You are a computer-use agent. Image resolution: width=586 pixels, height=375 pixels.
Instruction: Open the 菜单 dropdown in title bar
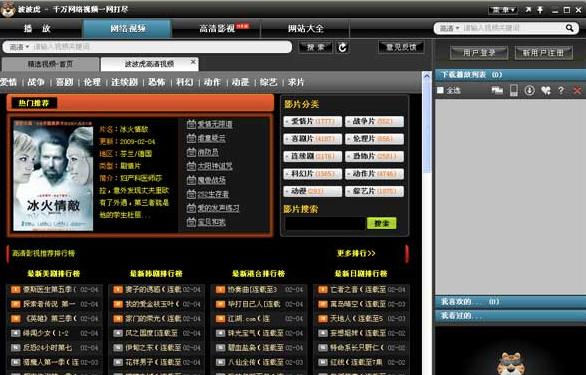pos(503,10)
